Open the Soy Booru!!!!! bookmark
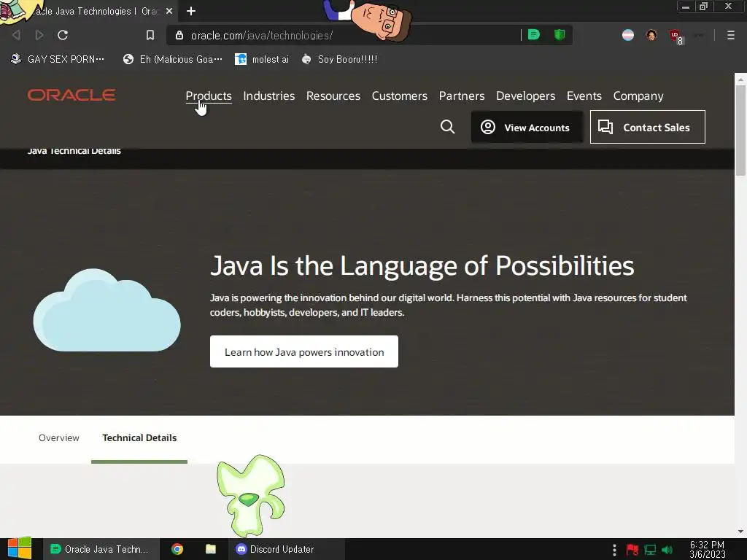The width and height of the screenshot is (747, 560). tap(339, 59)
